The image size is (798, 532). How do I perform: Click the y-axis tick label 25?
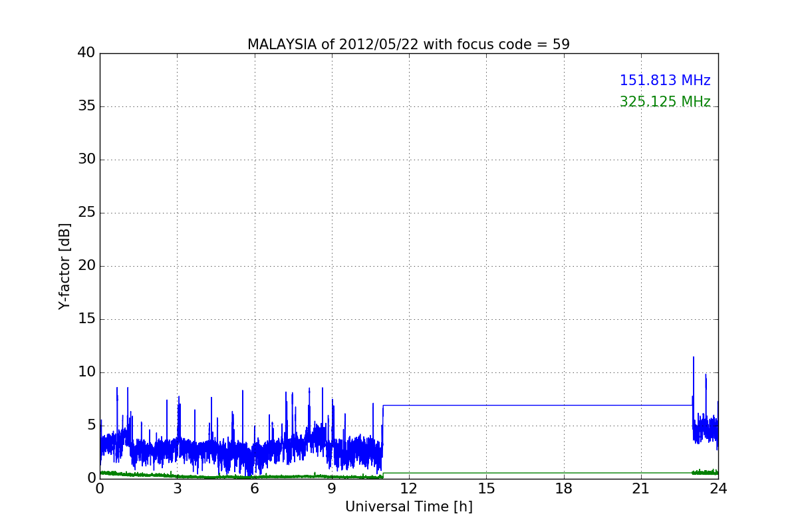pos(86,212)
